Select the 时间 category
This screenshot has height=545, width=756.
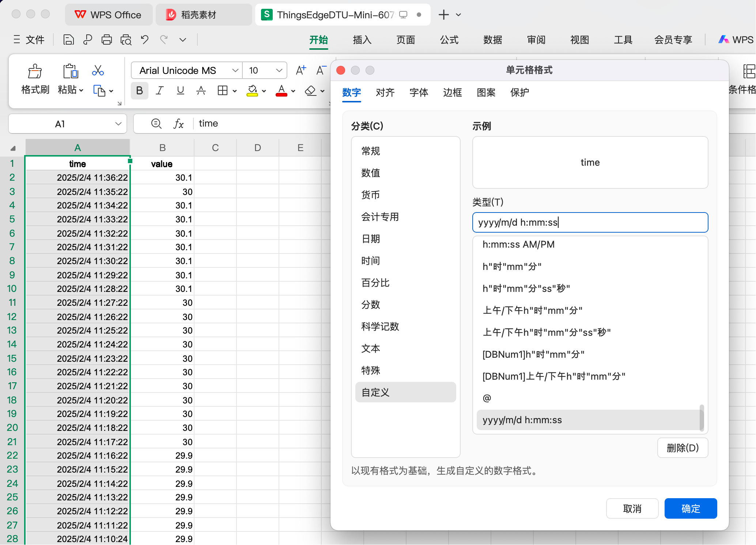[x=405, y=260]
